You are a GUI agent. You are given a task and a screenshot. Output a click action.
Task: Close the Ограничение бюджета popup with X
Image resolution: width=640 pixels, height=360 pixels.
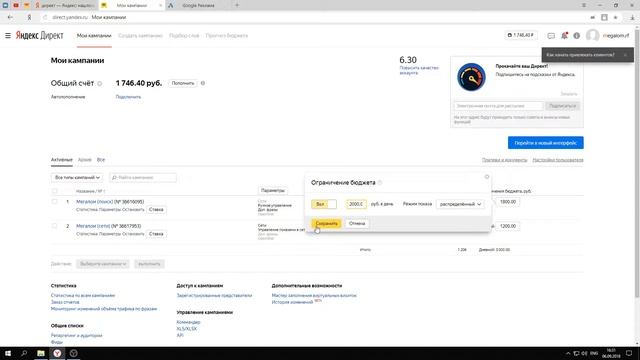487,177
